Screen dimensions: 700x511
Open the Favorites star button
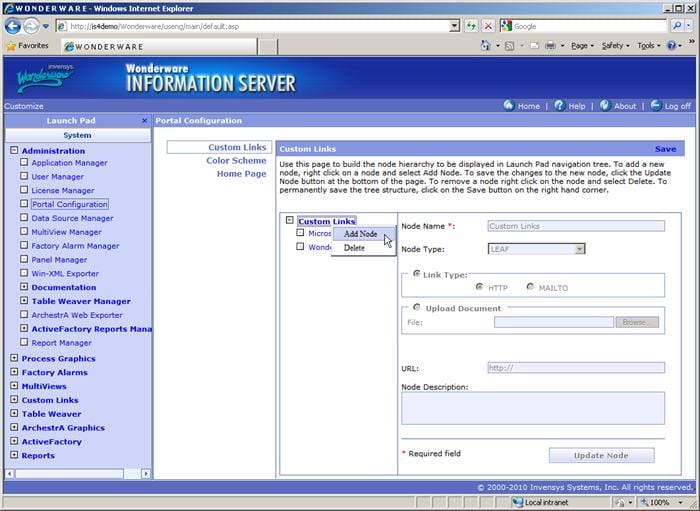click(x=28, y=46)
